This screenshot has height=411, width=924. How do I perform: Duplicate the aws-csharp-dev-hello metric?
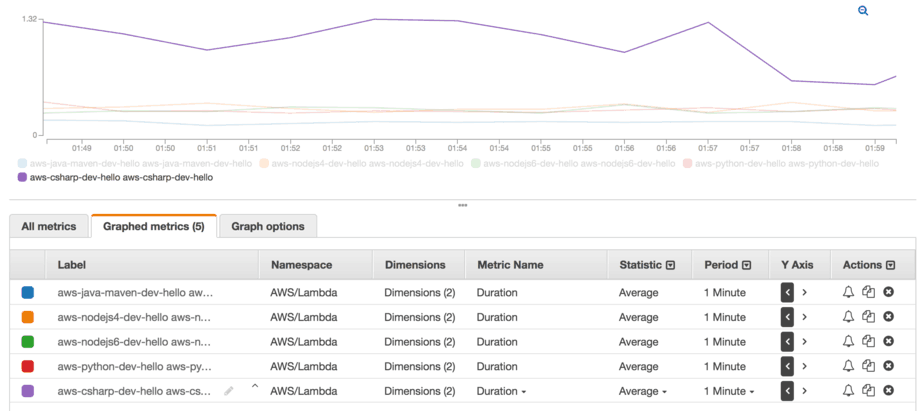pos(868,391)
